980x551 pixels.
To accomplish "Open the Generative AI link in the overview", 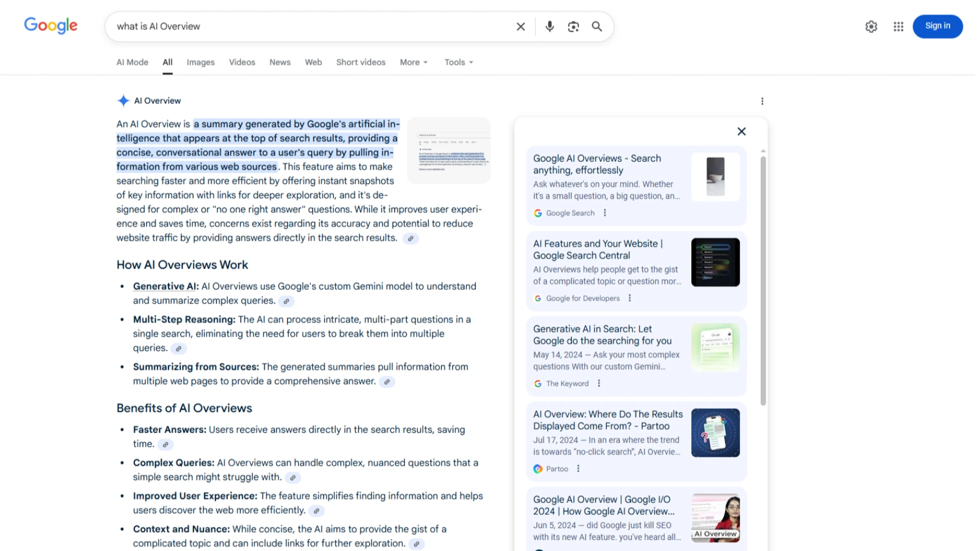I will click(x=164, y=286).
